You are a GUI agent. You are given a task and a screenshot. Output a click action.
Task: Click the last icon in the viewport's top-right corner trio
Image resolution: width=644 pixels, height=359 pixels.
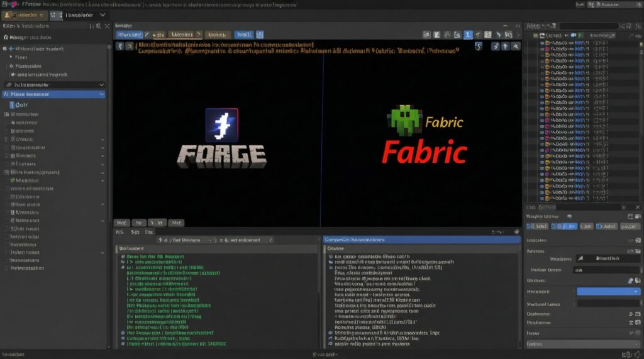coord(516,47)
